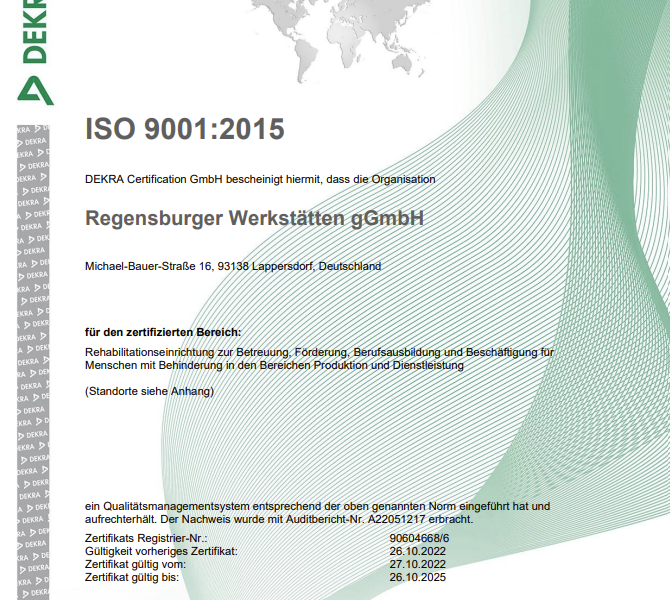Click the Auditbericht-Nr. A22051217 line
Screen dimensions: 670x600
point(279,520)
